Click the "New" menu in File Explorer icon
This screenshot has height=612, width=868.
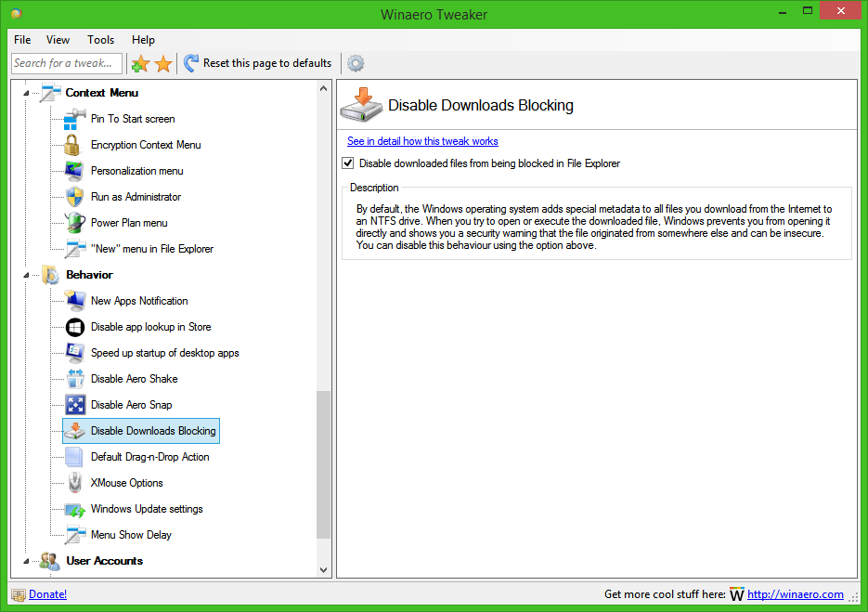click(x=75, y=249)
